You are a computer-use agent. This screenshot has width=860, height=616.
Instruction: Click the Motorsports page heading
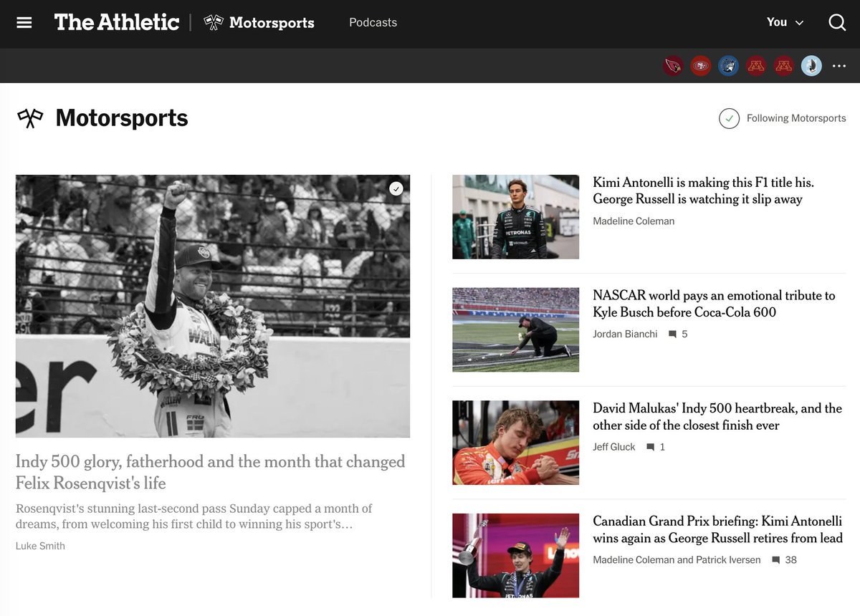[122, 118]
